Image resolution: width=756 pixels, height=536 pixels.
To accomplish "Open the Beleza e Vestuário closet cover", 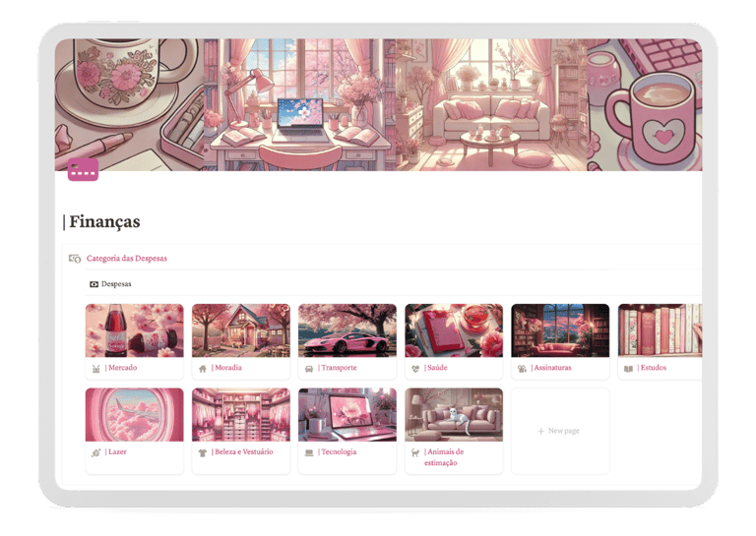I will 241,415.
